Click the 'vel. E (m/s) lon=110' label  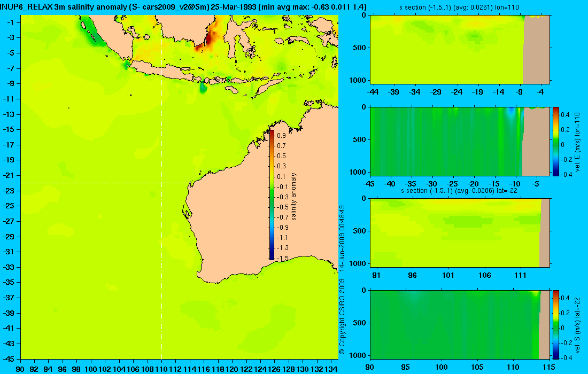[x=577, y=142]
